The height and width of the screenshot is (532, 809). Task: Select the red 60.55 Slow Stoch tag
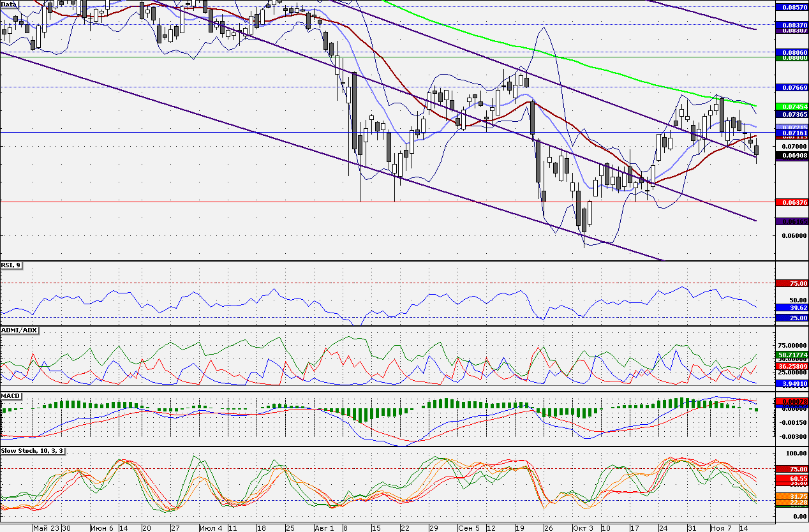coord(792,478)
